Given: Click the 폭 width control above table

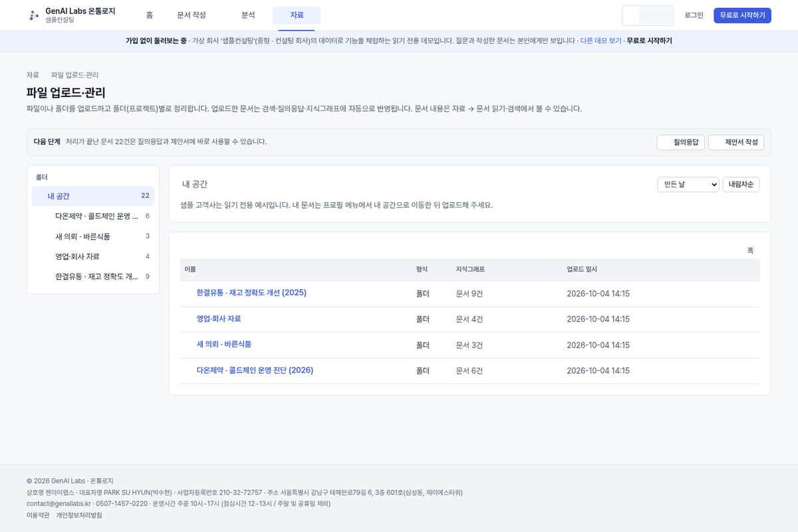Looking at the screenshot, I should point(750,251).
